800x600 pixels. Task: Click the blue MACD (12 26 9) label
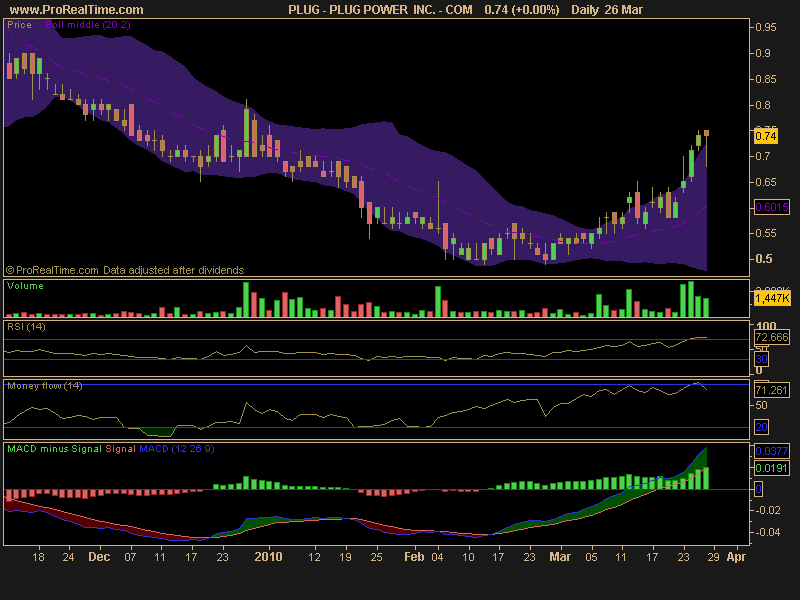pos(177,448)
